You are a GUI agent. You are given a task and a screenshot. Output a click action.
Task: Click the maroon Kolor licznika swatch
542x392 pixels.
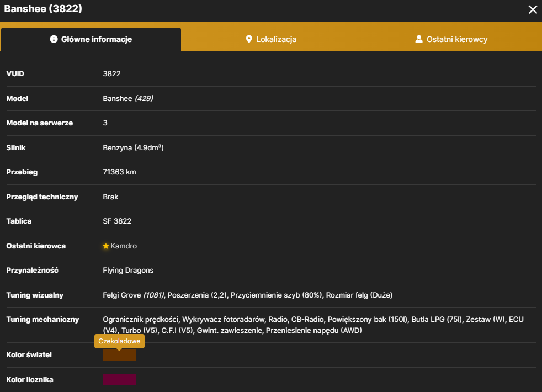click(x=120, y=379)
